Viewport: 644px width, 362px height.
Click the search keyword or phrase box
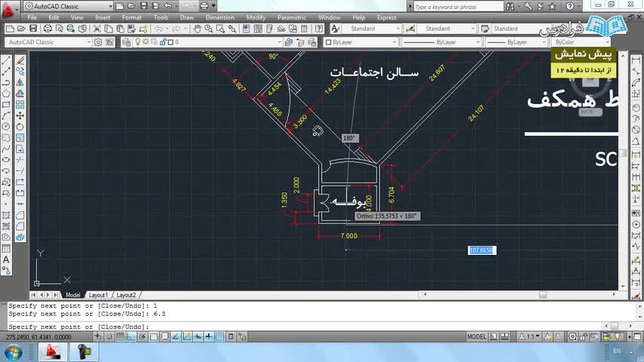tap(458, 7)
